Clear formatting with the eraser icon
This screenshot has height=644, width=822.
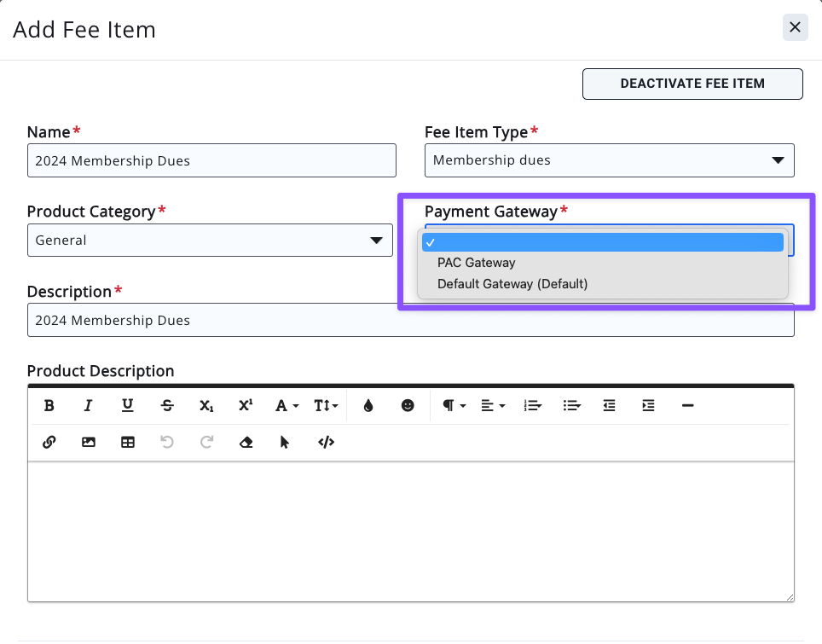pos(246,442)
